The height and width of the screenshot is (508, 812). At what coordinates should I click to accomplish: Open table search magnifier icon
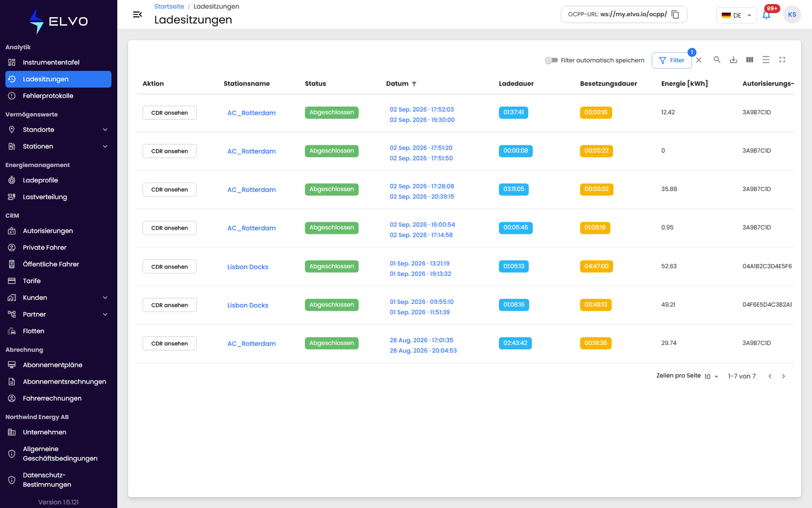click(717, 59)
